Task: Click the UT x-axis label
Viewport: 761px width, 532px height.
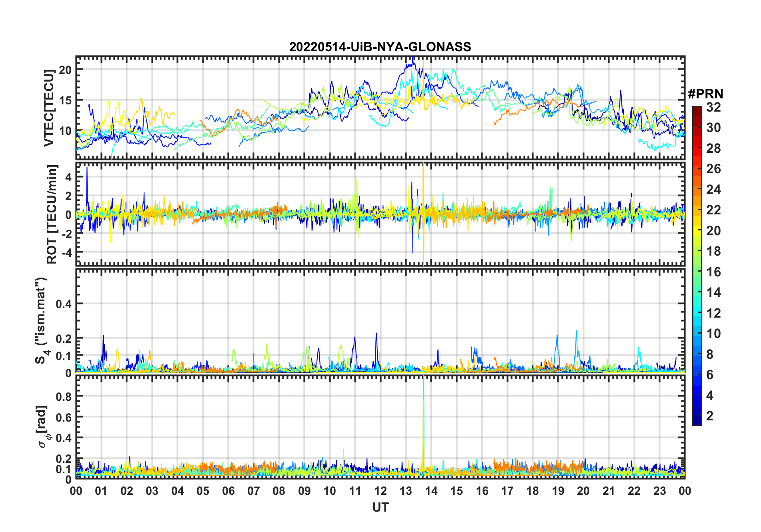Action: point(380,508)
